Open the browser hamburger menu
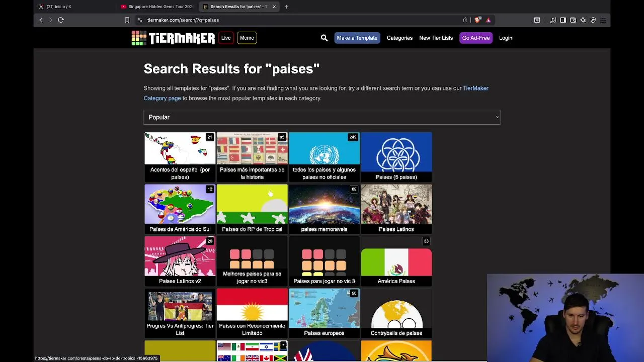This screenshot has width=644, height=362. click(x=603, y=20)
